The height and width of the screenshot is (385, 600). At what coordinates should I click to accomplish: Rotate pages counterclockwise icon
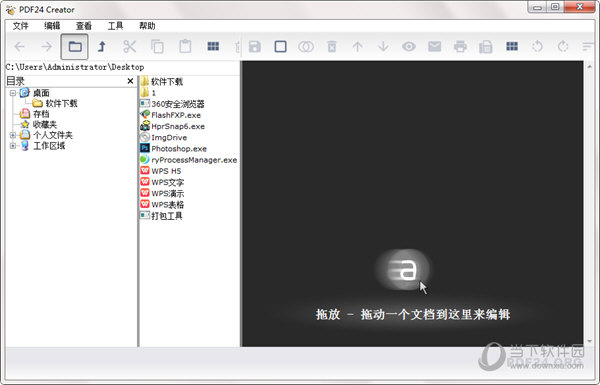[x=537, y=47]
